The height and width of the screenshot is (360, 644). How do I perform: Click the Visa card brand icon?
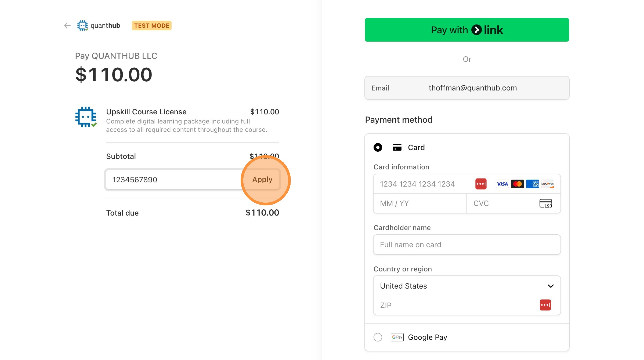502,184
